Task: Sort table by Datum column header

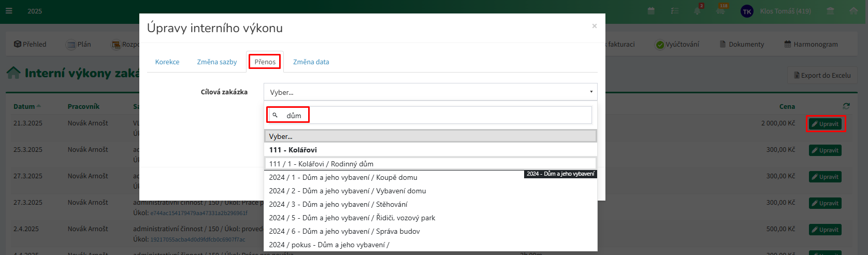Action: click(24, 106)
